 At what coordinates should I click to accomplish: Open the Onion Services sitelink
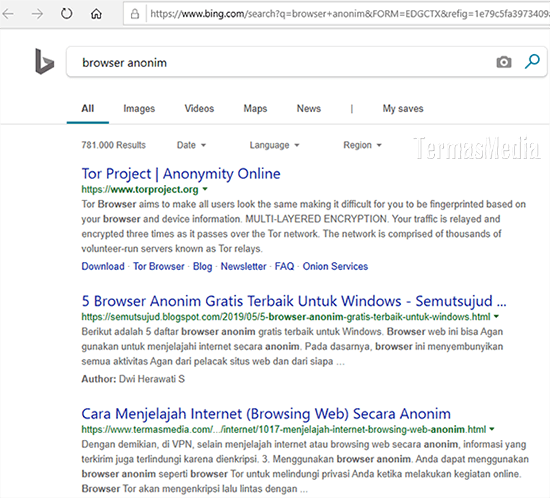(x=335, y=266)
